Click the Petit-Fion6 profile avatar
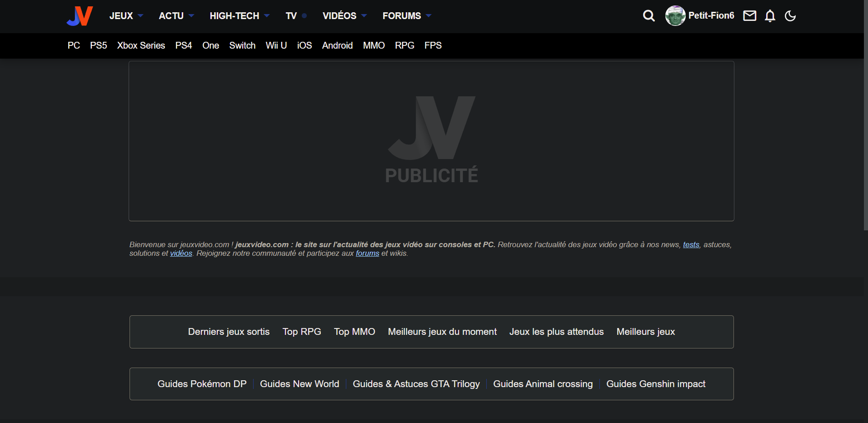This screenshot has width=868, height=423. 675,16
